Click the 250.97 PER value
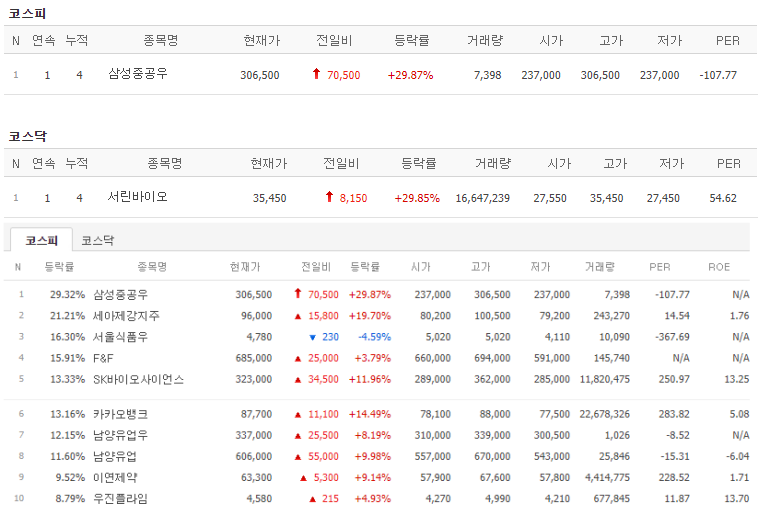 (x=674, y=380)
